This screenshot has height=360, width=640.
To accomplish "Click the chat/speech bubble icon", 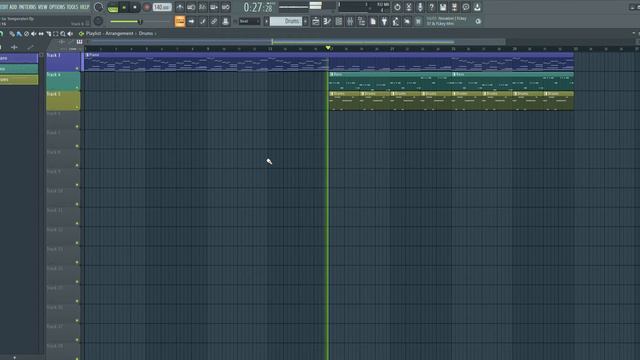I will coord(466,7).
